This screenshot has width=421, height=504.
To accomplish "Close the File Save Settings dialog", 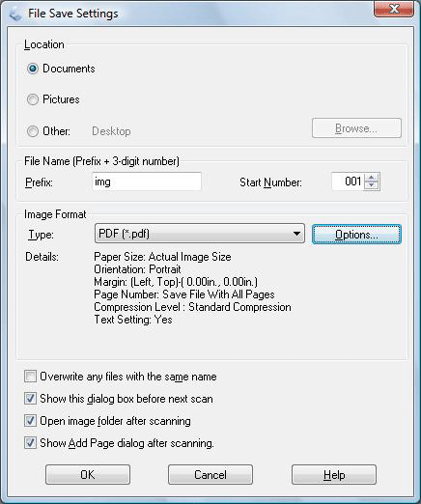I will pos(394,9).
